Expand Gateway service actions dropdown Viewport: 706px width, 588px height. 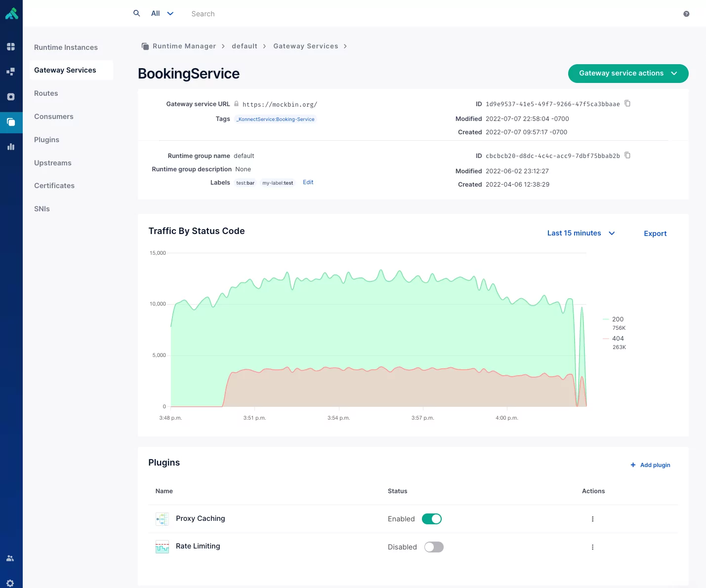point(628,73)
